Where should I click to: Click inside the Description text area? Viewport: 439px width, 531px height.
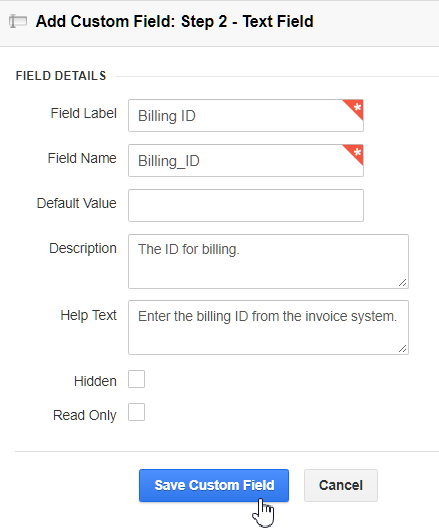[268, 261]
